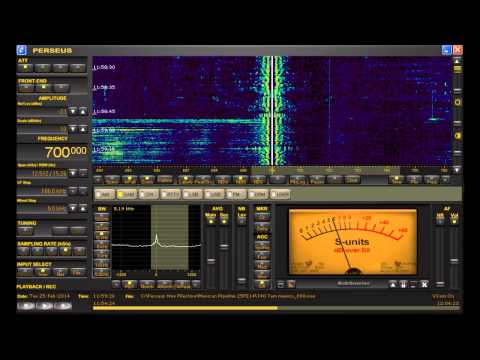Image resolution: width=480 pixels, height=360 pixels.
Task: Click the first PLAYBACK / REC transport button
Action: (26, 306)
